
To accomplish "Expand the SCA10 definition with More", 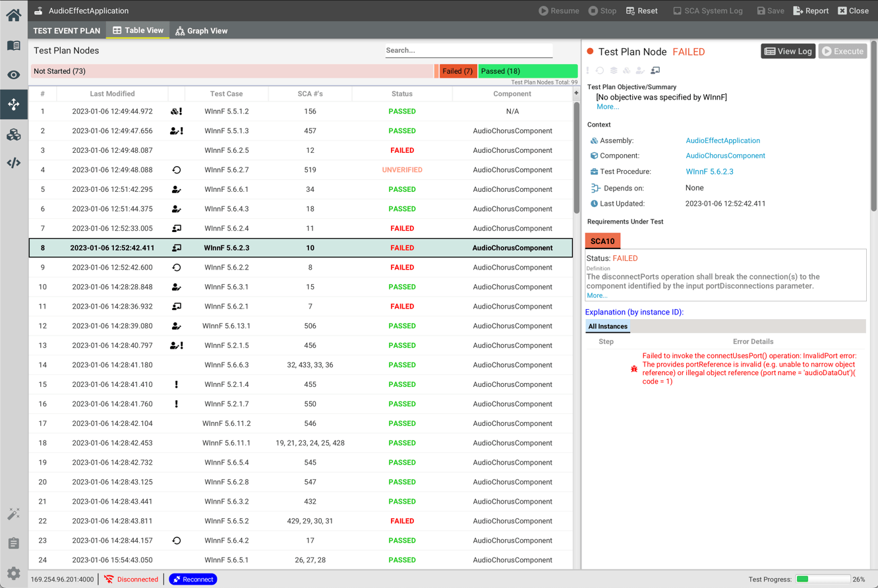I will [597, 295].
